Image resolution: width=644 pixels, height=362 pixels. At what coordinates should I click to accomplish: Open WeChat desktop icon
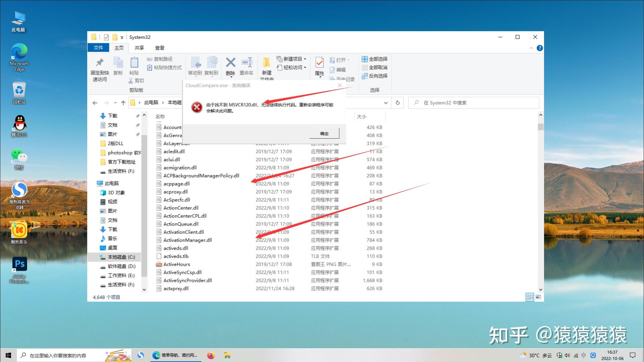point(19,160)
